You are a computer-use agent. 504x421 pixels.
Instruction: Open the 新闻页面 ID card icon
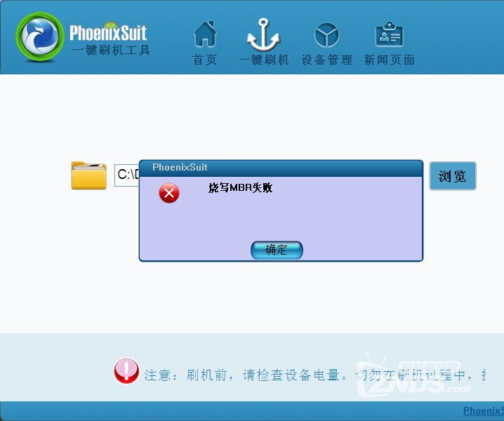(390, 34)
